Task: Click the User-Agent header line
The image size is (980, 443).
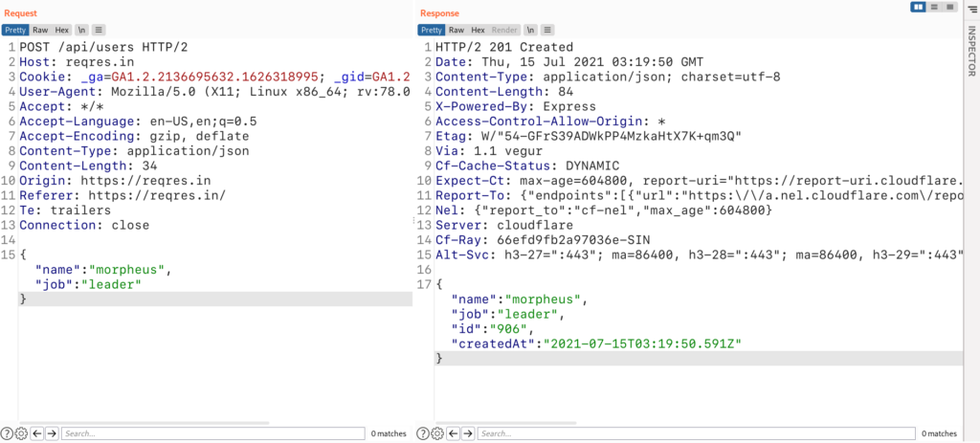Action: (214, 92)
